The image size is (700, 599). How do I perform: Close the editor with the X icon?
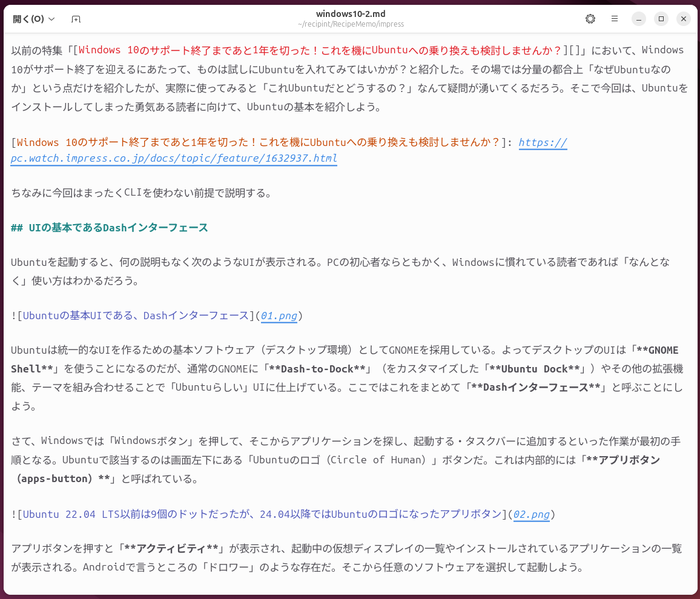[x=683, y=18]
